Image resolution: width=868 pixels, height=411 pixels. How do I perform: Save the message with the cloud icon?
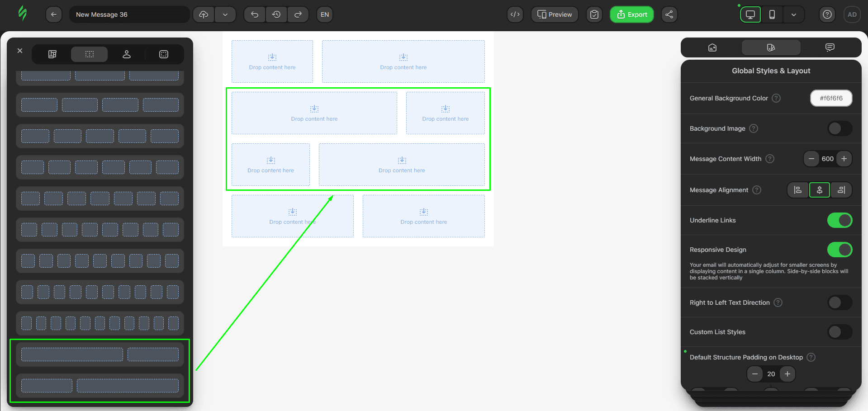203,14
